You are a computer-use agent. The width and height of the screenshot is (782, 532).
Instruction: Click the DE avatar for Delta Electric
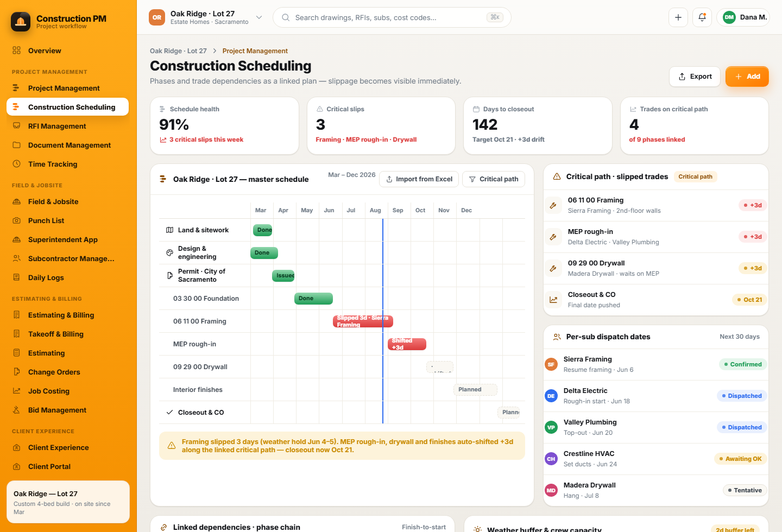[551, 396]
